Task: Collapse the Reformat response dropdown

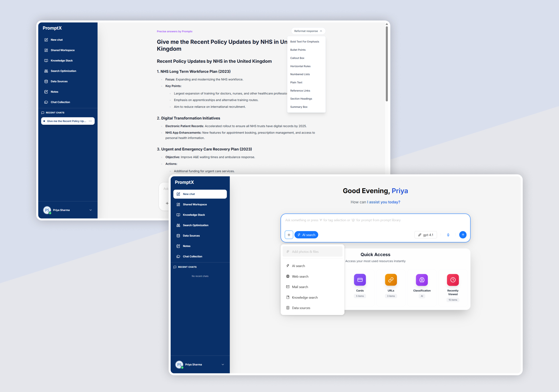Action: click(308, 31)
